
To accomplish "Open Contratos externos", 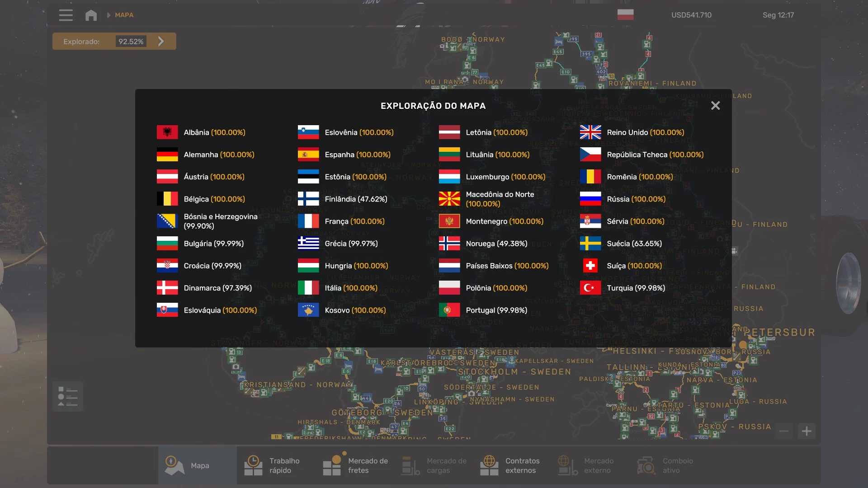I will pos(510,465).
